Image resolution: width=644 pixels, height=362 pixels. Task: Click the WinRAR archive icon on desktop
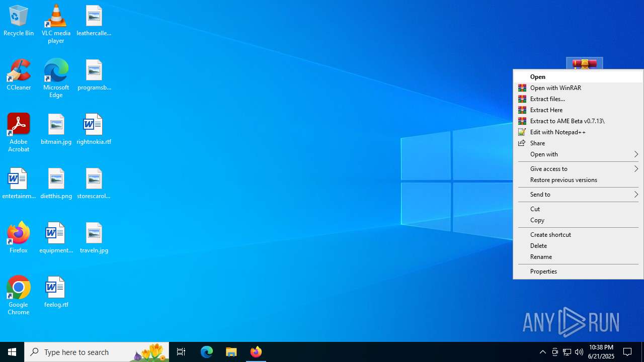585,64
